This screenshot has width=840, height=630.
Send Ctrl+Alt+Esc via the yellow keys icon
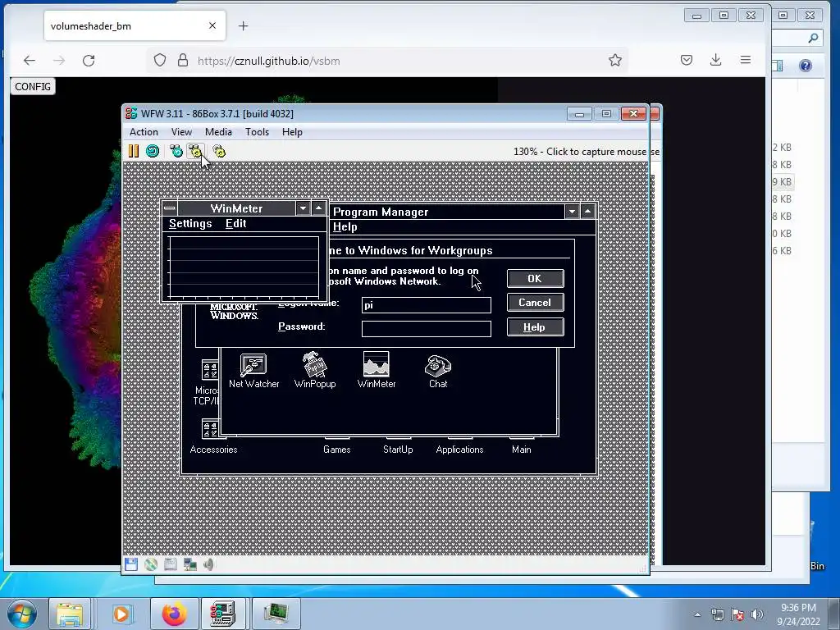[195, 151]
